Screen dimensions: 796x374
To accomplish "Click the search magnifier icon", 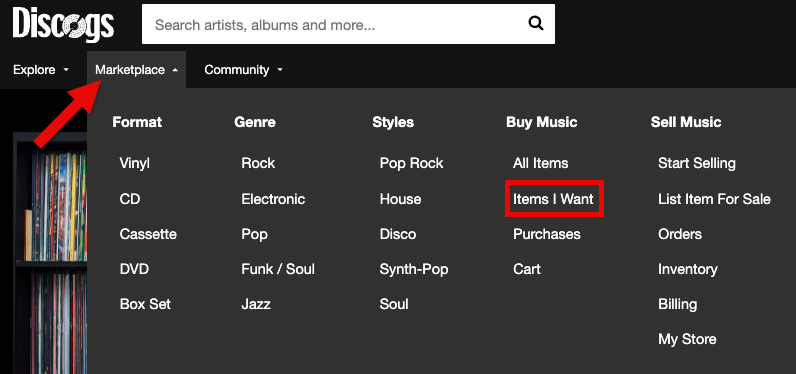I will coord(536,24).
